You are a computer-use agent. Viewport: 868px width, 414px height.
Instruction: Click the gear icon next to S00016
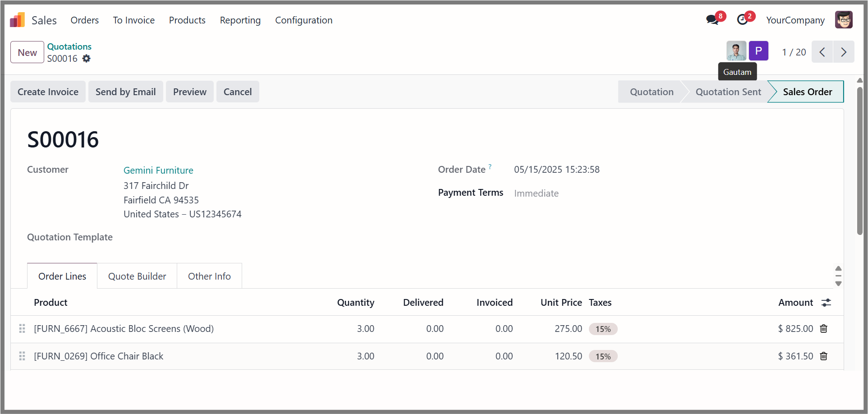[x=86, y=59]
